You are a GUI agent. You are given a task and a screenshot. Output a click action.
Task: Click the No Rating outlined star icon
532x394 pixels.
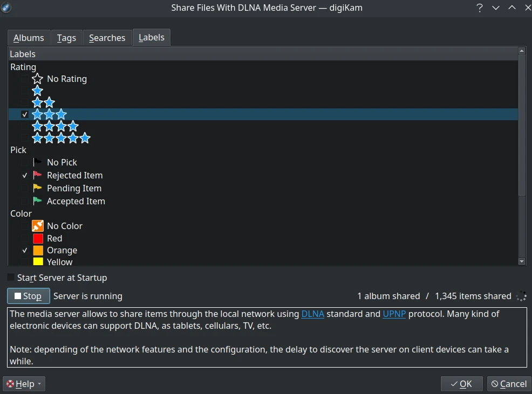point(37,79)
